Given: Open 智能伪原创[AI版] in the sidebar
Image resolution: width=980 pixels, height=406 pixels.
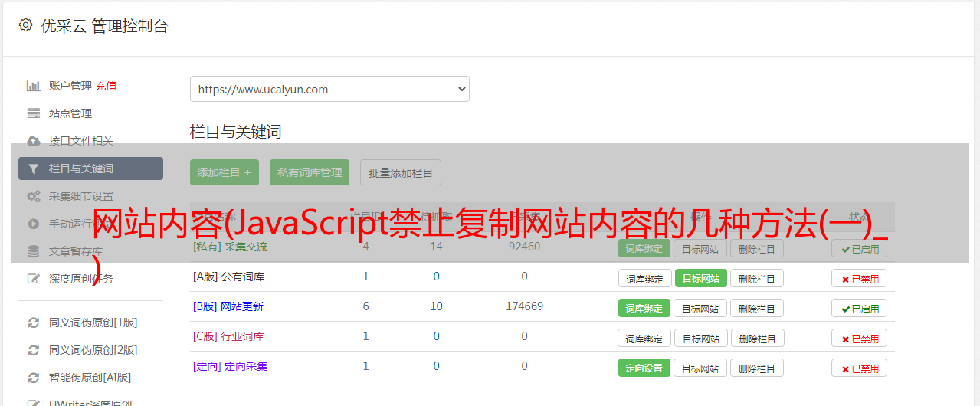Looking at the screenshot, I should coord(90,378).
